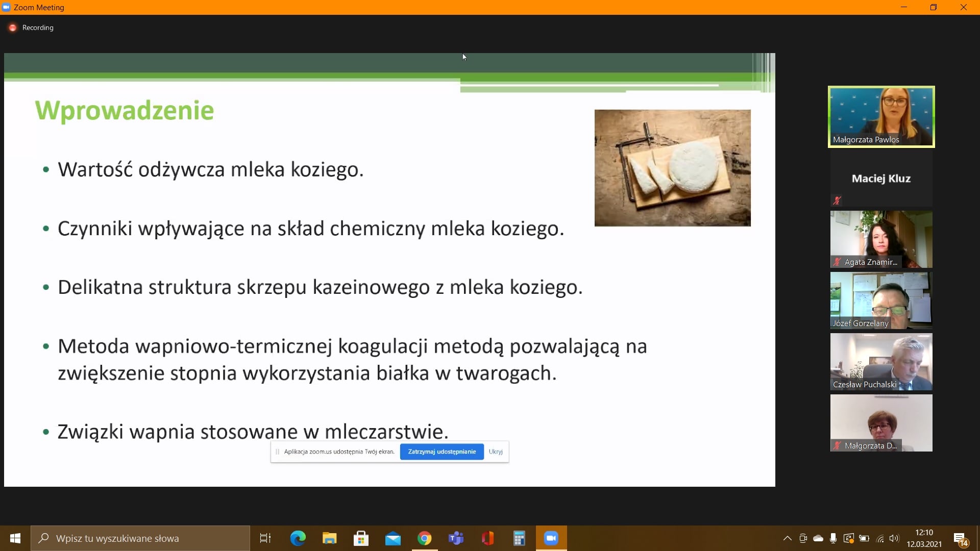Open File Explorer from the taskbar

point(329,538)
